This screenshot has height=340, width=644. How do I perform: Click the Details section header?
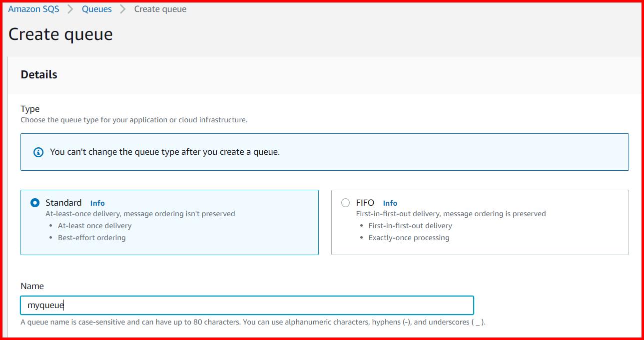click(x=38, y=74)
